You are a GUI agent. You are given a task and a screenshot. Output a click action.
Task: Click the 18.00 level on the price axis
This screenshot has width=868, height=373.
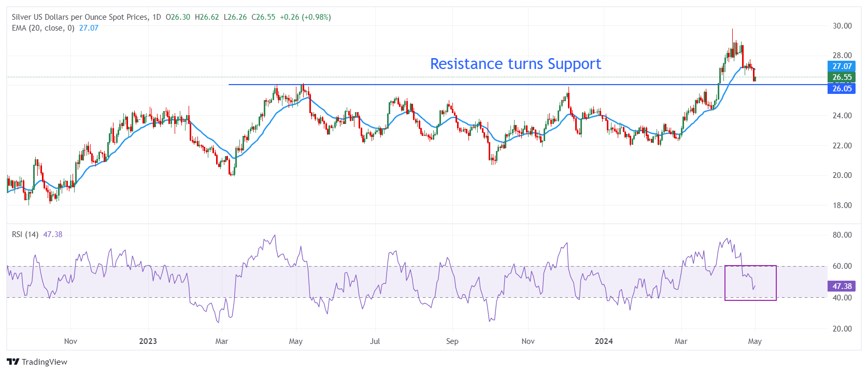click(842, 205)
